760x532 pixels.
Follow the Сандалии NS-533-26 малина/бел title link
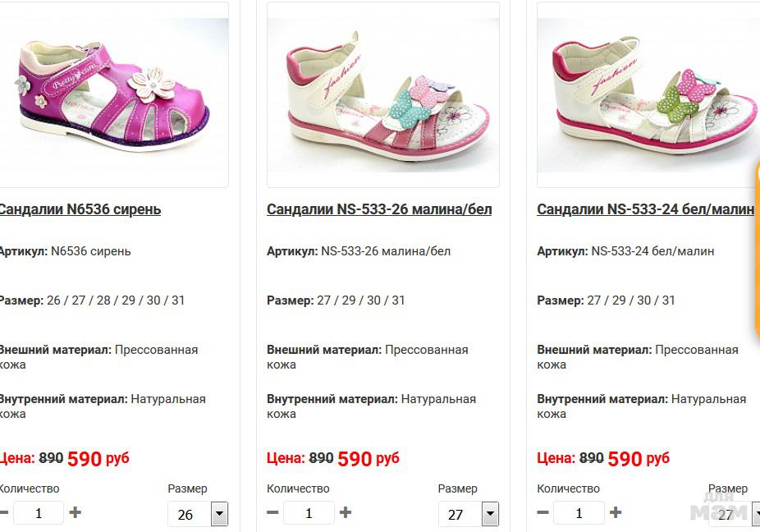coord(379,209)
